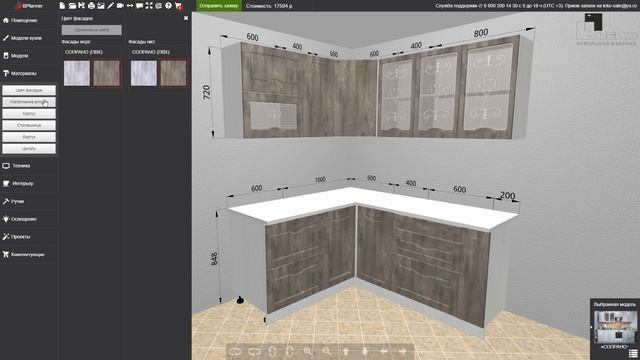
Task: Save project floppy disk icon
Action: (x=82, y=6)
